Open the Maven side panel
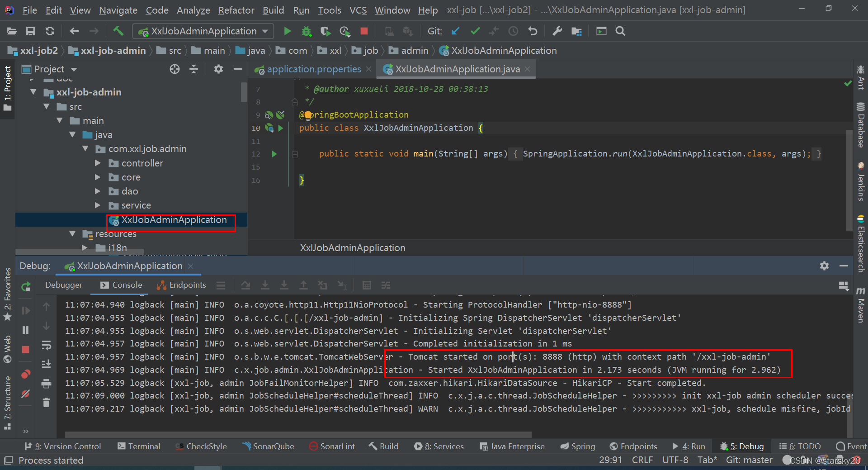The image size is (868, 470). (x=861, y=305)
